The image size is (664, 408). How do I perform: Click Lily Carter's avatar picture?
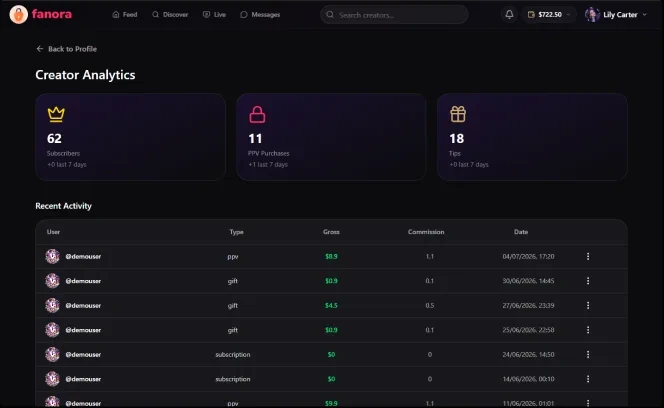click(592, 14)
